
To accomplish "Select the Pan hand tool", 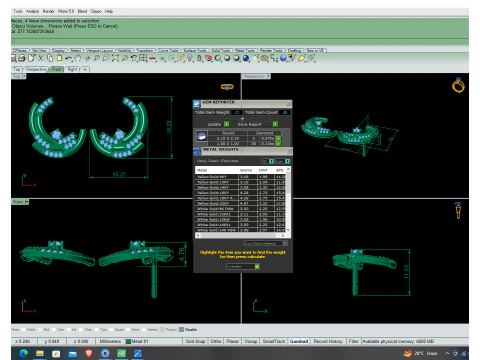I will coord(78,58).
